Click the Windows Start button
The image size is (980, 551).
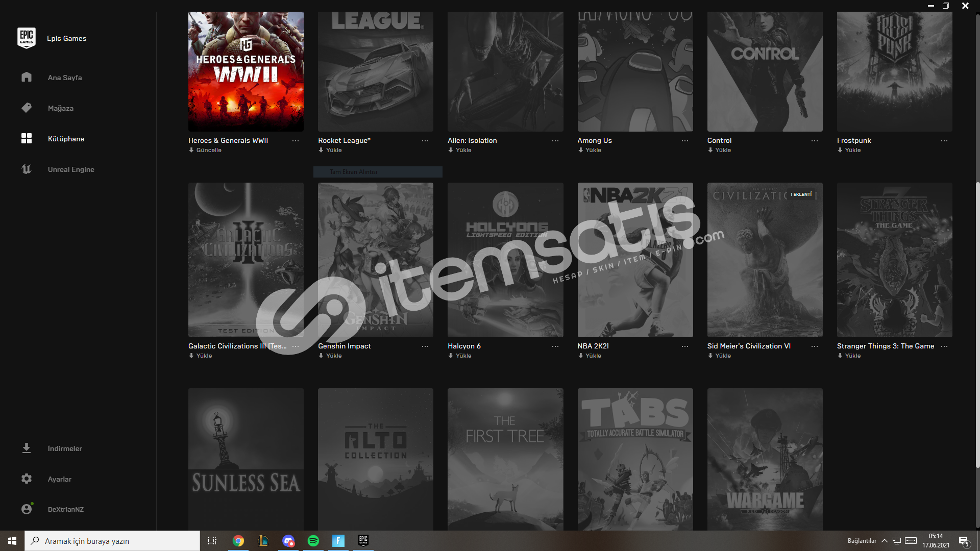click(12, 541)
